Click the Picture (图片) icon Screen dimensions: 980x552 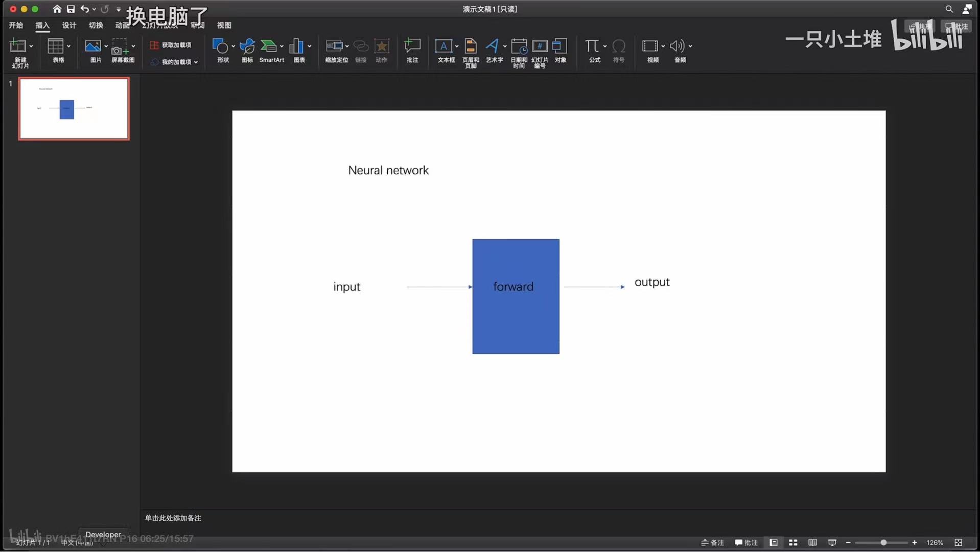point(92,46)
